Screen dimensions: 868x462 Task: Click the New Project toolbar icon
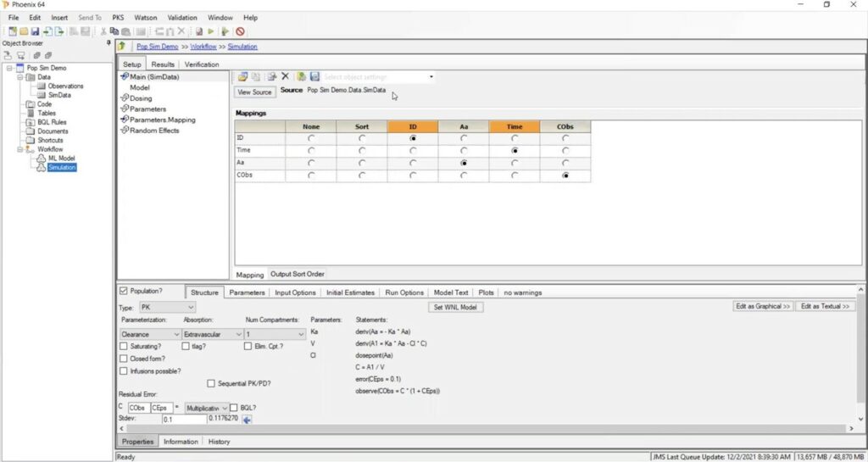13,31
